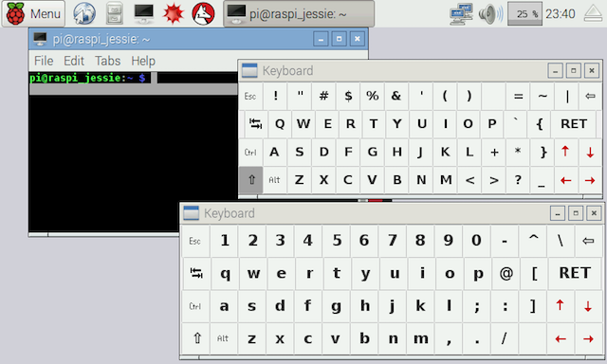The image size is (607, 364).
Task: Open the Raspberry Pi Menu
Action: (33, 13)
